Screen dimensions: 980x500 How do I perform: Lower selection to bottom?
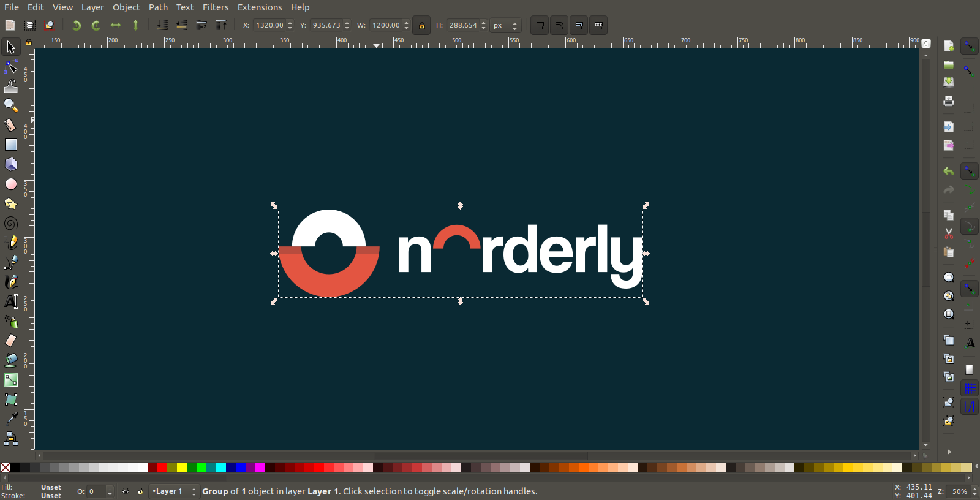162,25
